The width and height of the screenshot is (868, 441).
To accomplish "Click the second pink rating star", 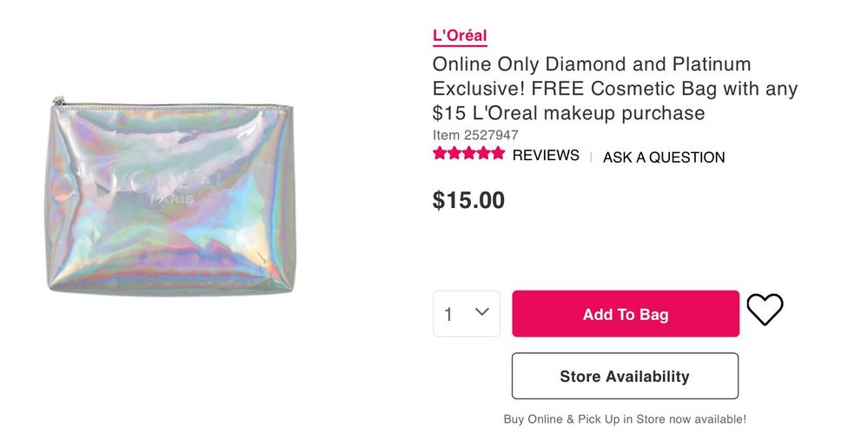I will coord(454,154).
